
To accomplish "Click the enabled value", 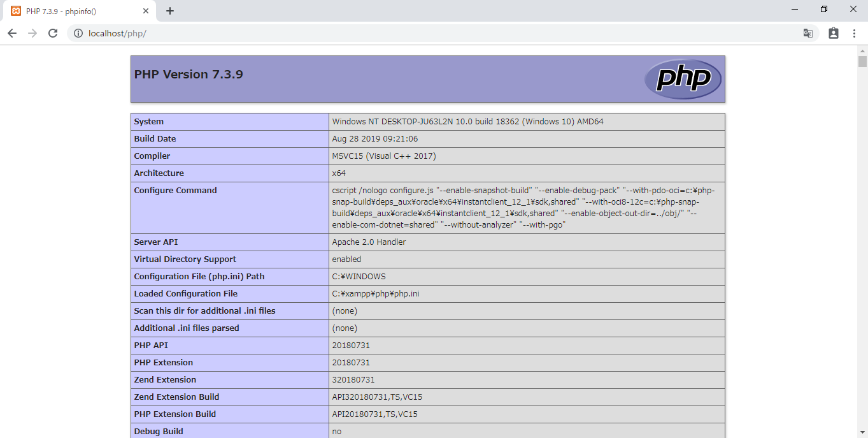I will tap(346, 259).
